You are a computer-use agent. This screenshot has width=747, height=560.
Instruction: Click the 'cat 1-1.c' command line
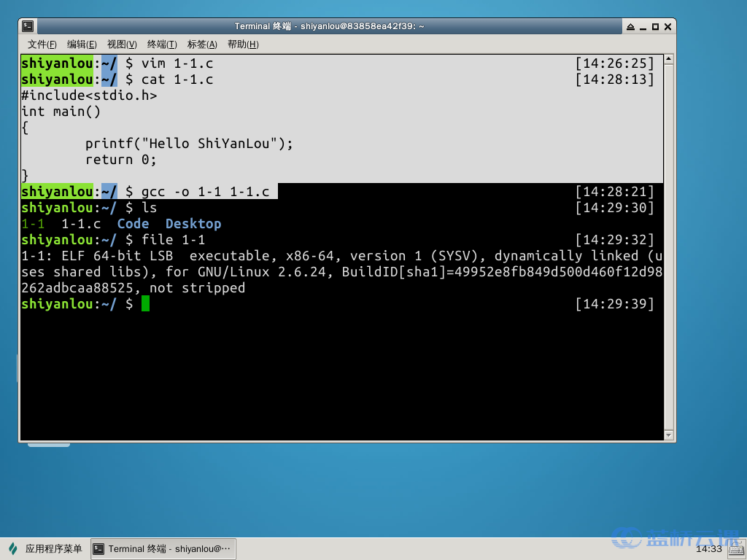tap(177, 79)
